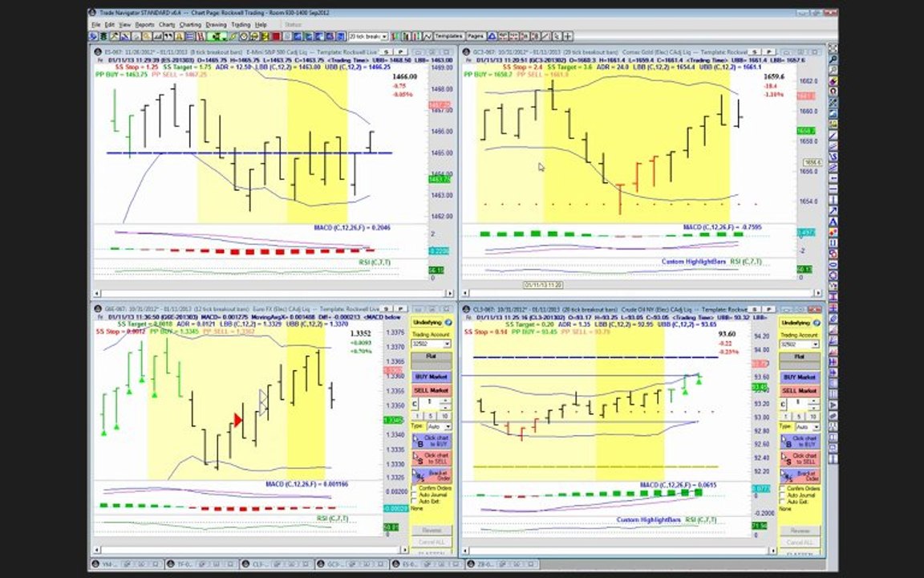Click the quotation marks icon in top toolbar
The height and width of the screenshot is (578, 924).
click(x=168, y=36)
